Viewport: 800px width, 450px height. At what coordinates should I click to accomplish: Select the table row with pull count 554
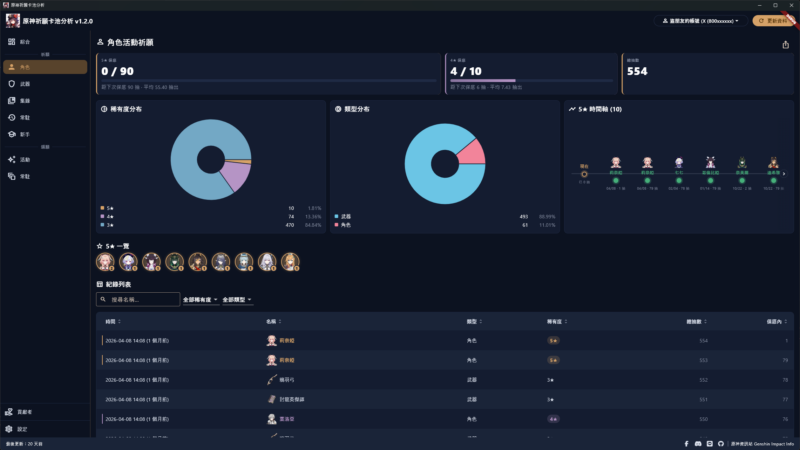[x=445, y=340]
